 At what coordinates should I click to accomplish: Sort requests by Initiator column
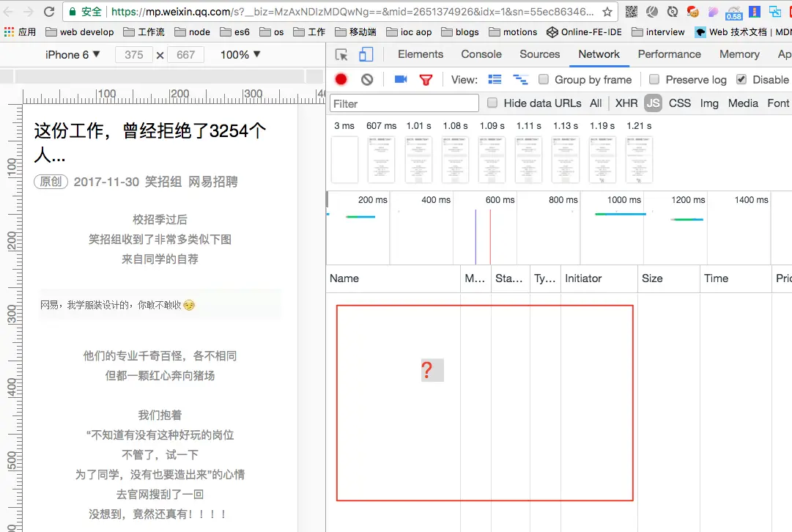599,278
